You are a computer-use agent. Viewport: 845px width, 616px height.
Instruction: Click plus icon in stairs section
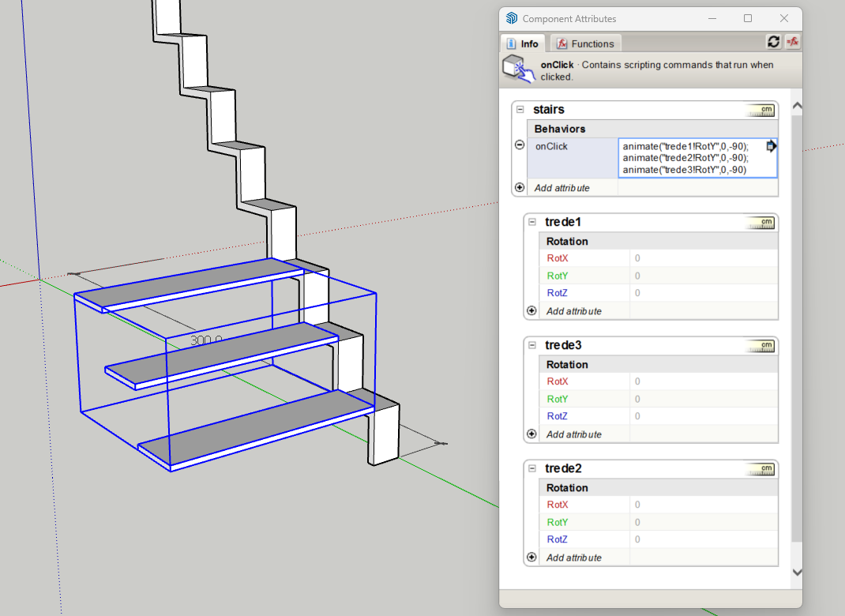(x=520, y=187)
